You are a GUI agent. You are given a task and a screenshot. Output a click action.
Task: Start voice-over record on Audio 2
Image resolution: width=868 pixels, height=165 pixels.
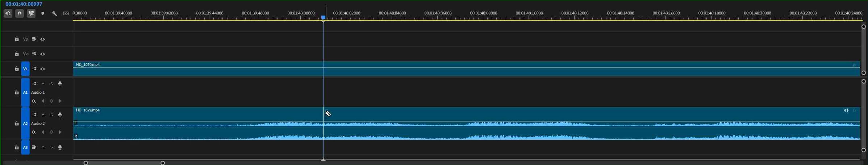tap(60, 115)
